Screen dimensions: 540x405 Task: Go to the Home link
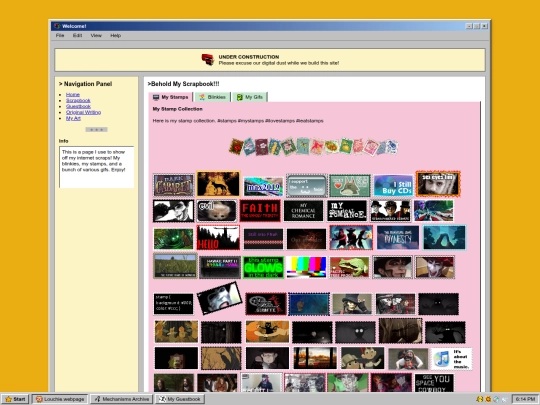click(x=73, y=95)
